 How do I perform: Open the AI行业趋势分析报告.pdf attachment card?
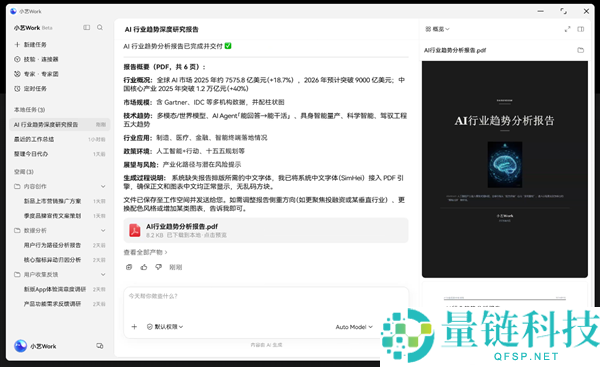266,230
